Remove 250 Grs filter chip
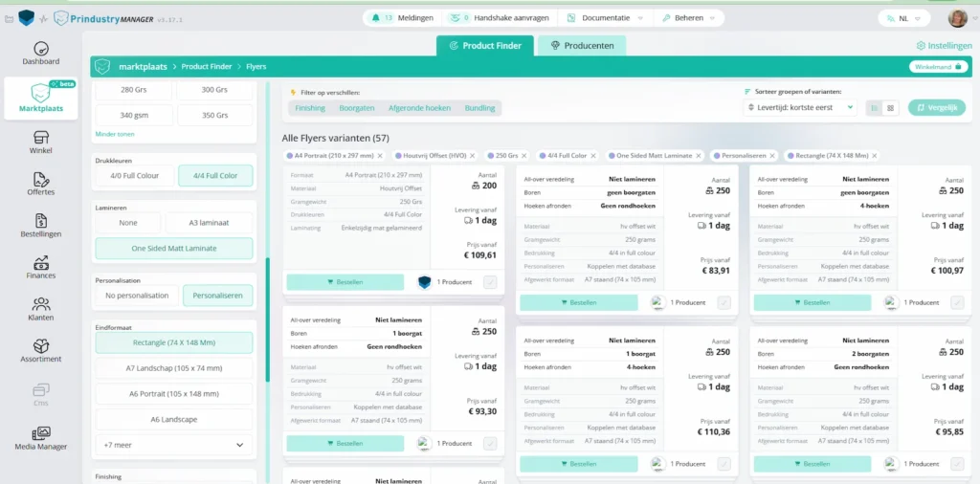This screenshot has height=484, width=980. tap(524, 156)
